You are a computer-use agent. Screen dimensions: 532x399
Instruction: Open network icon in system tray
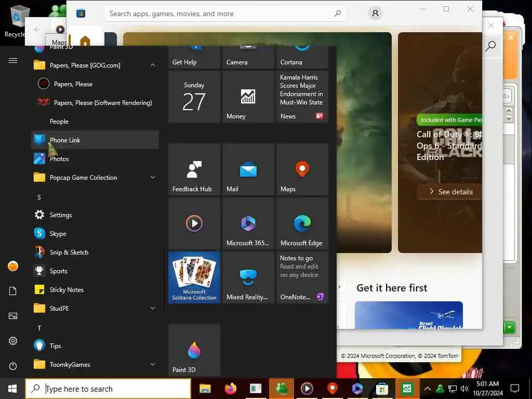pyautogui.click(x=453, y=389)
